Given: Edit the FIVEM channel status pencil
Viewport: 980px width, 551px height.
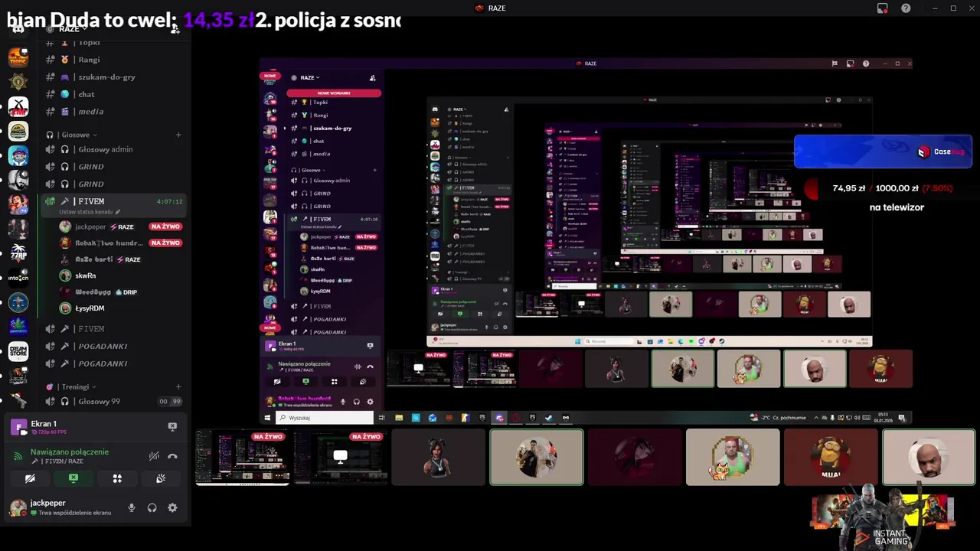Looking at the screenshot, I should pyautogui.click(x=118, y=212).
